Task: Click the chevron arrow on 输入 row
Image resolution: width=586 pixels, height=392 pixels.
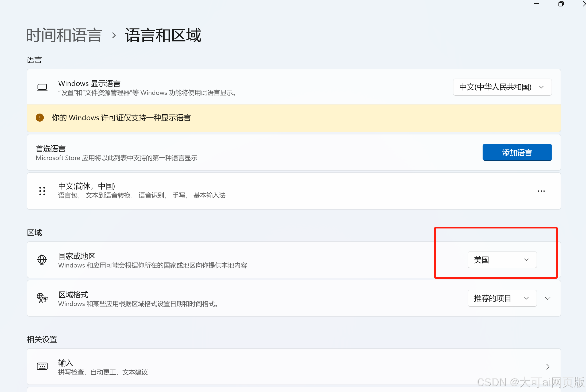Action: [x=548, y=366]
